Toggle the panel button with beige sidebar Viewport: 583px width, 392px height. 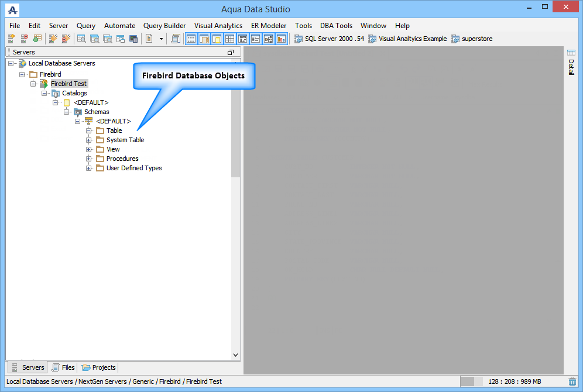pos(204,39)
